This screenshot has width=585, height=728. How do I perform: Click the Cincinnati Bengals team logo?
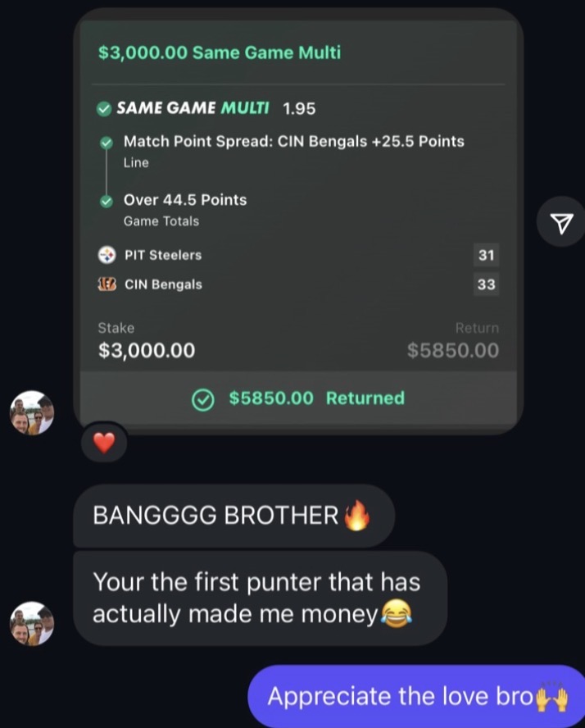click(x=107, y=284)
